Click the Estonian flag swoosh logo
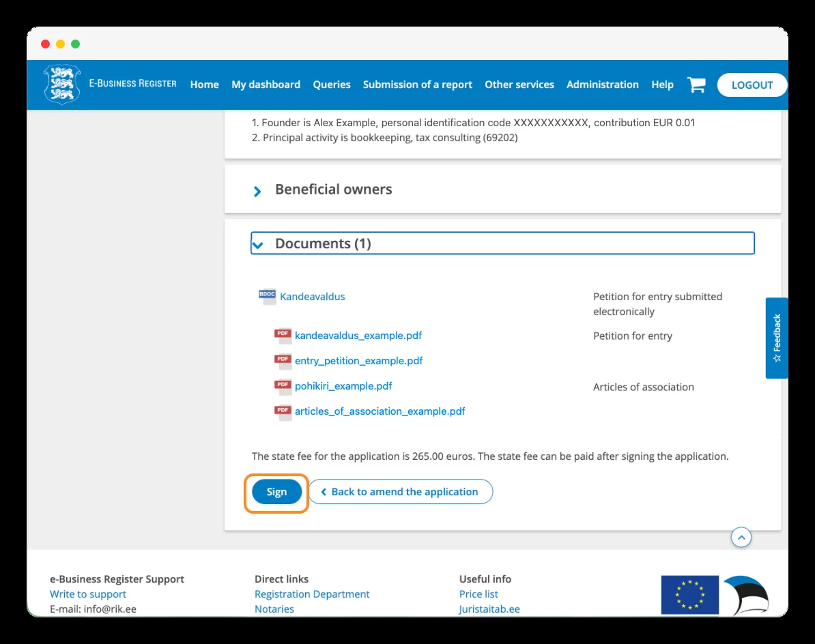 pyautogui.click(x=746, y=595)
